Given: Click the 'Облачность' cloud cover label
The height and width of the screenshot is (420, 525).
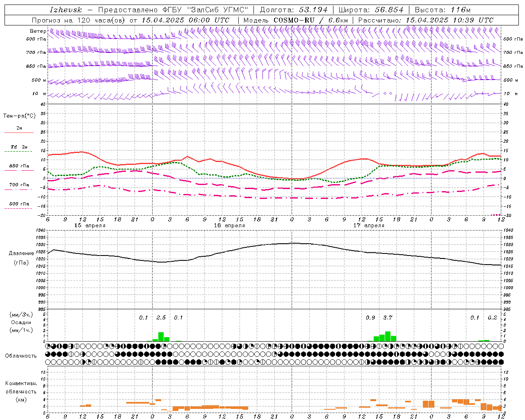Looking at the screenshot, I should pos(21,356).
